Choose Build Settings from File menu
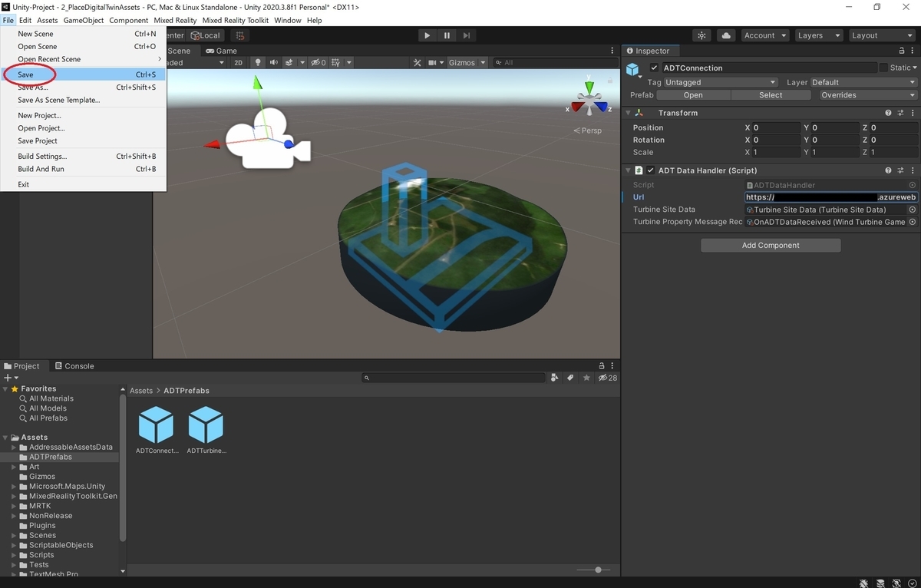Viewport: 921px width, 588px height. point(83,156)
